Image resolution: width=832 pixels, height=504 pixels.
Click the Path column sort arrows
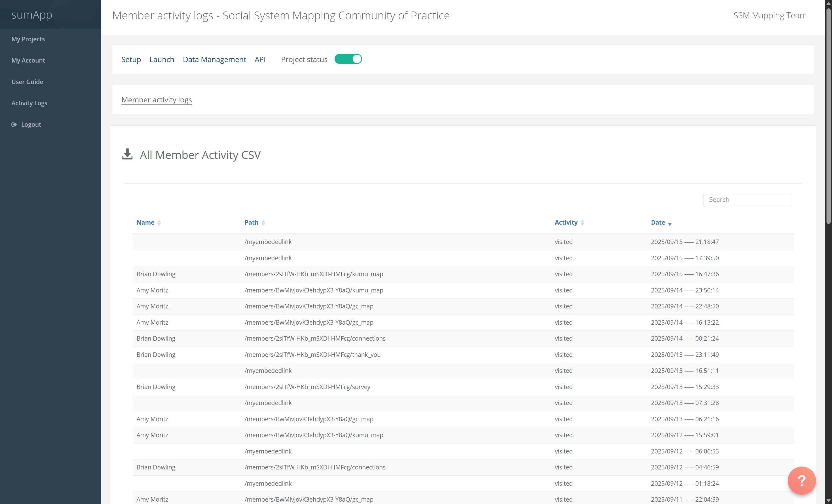tap(263, 223)
